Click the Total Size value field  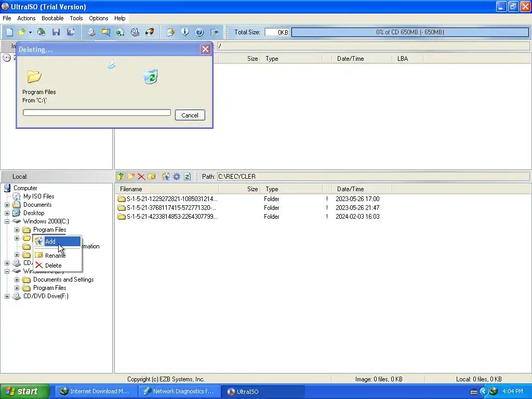point(277,32)
